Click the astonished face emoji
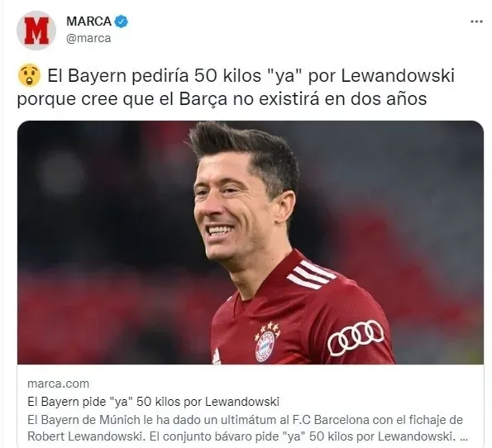Screen dimensions: 492x448 coord(29,75)
